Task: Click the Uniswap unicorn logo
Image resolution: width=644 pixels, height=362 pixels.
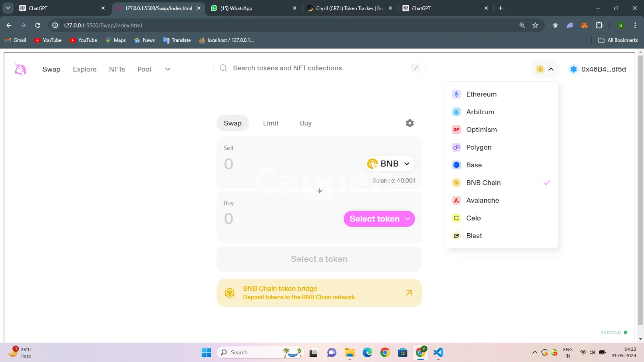Action: 20,69
